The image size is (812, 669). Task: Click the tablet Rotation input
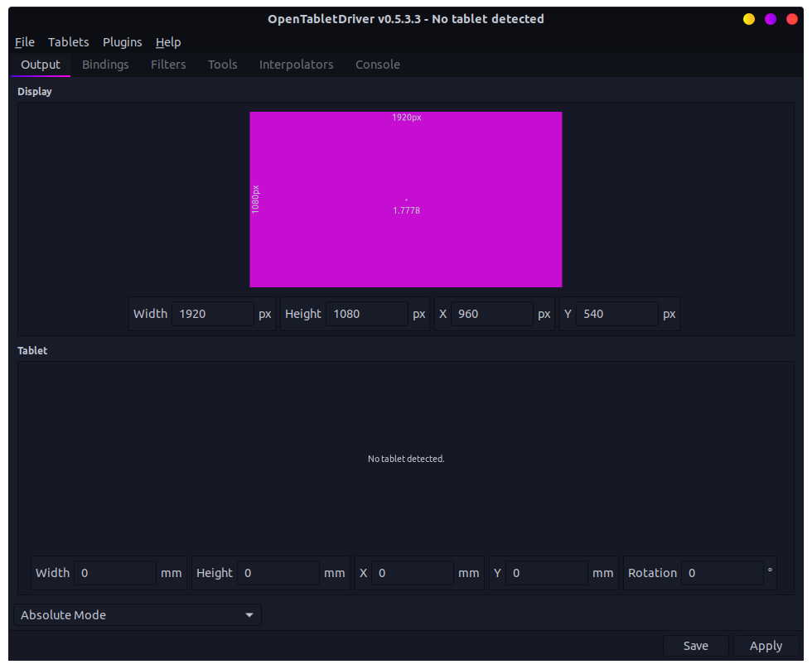(723, 573)
